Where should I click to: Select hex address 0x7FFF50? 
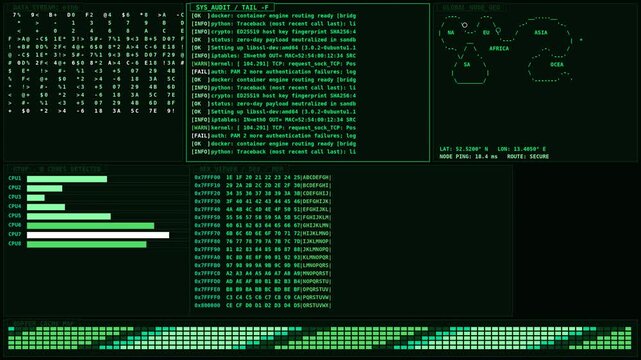click(207, 217)
